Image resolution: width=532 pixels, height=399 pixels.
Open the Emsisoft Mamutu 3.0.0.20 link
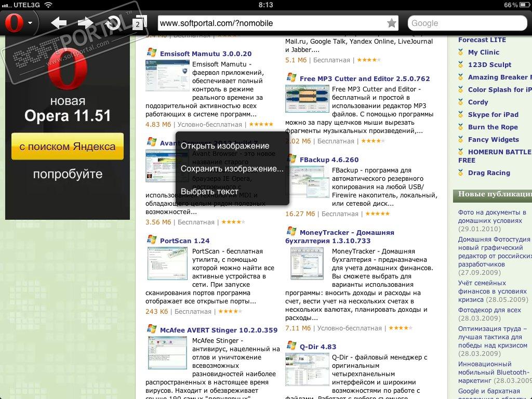coord(206,54)
